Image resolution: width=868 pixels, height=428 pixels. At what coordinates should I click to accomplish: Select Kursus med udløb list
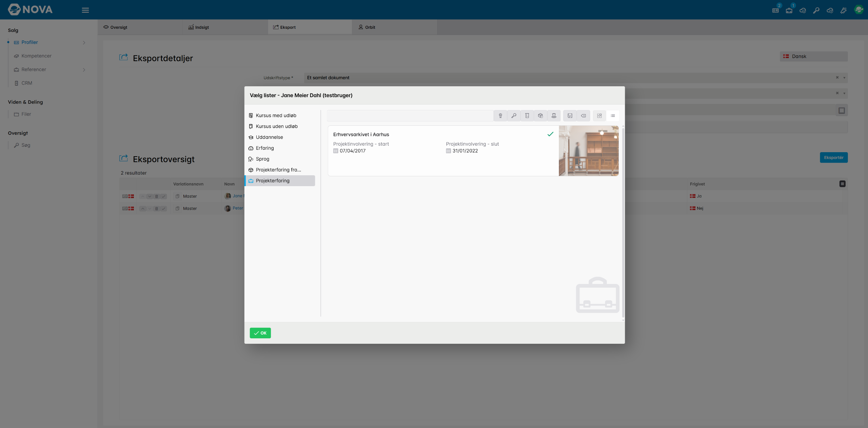click(x=280, y=115)
